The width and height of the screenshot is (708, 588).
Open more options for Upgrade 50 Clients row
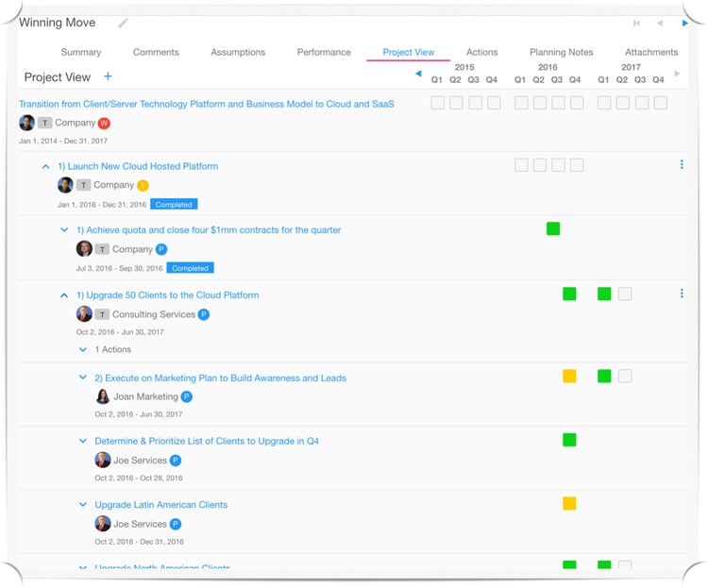coord(682,294)
